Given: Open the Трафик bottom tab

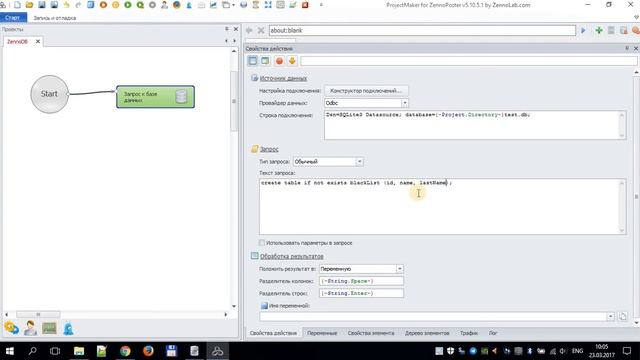Looking at the screenshot, I should click(469, 333).
